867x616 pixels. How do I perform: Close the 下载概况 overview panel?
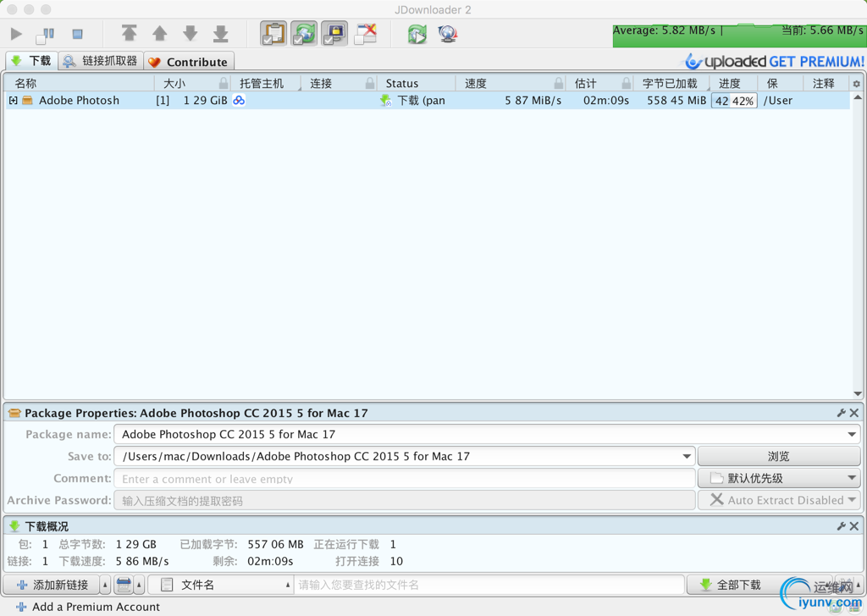(854, 526)
